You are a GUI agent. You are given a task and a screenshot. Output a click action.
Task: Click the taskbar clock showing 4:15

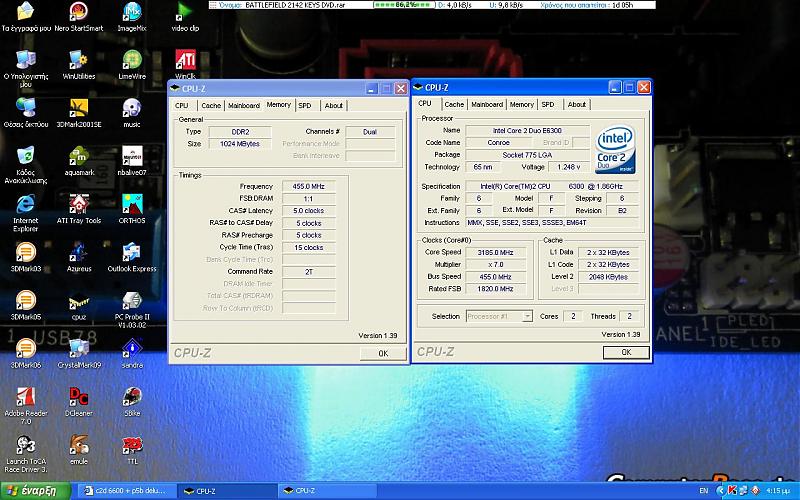click(x=778, y=491)
